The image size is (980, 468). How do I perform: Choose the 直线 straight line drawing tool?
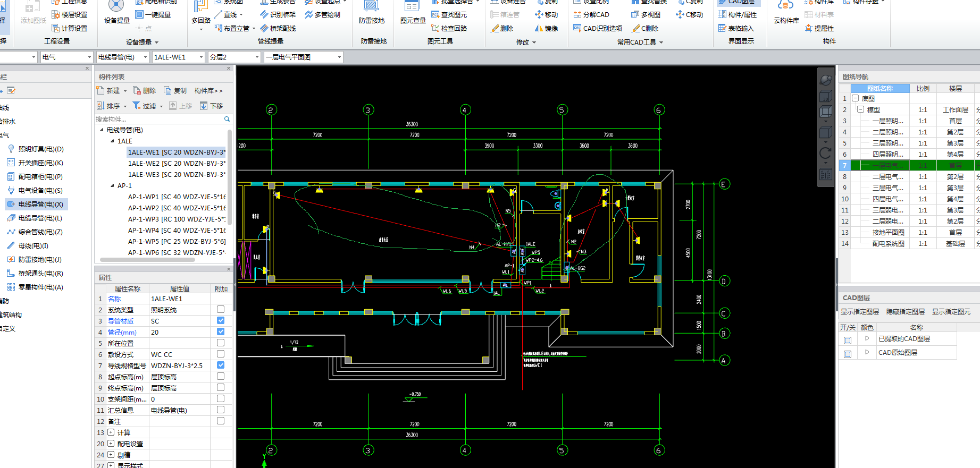[229, 14]
